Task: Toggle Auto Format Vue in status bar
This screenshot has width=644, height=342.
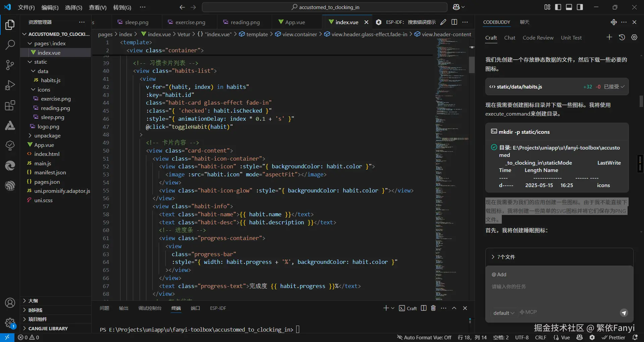Action: 424,337
